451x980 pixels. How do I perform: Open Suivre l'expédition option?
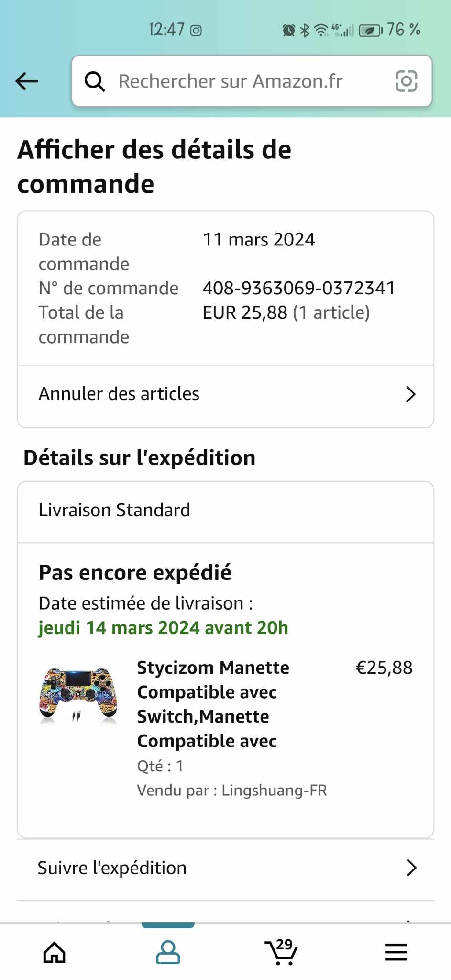(x=112, y=868)
